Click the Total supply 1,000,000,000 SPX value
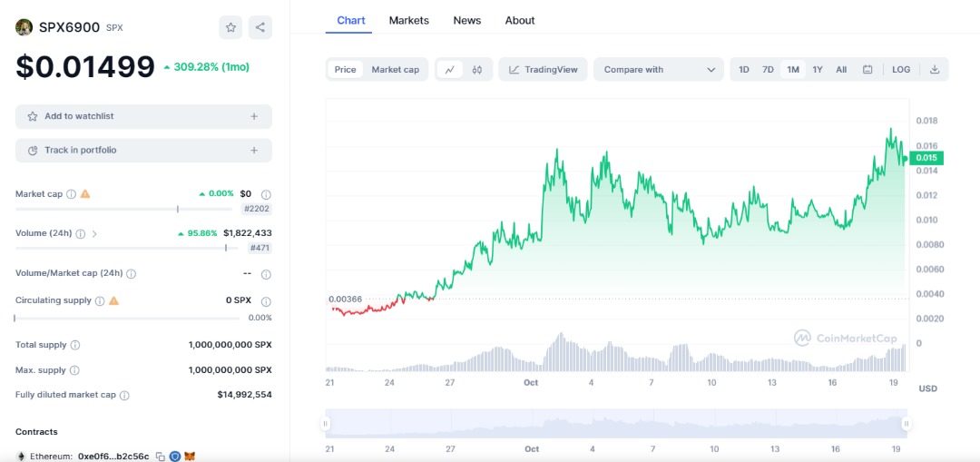 click(230, 345)
